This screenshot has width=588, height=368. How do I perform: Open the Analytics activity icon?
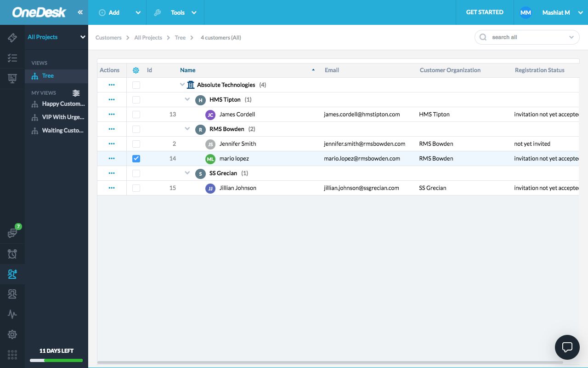click(12, 314)
